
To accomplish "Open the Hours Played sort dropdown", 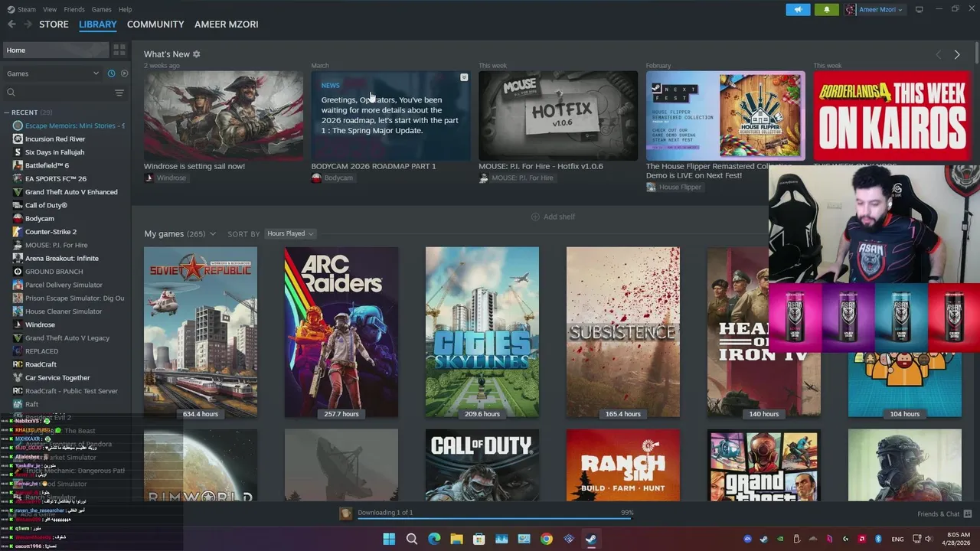I will click(290, 233).
